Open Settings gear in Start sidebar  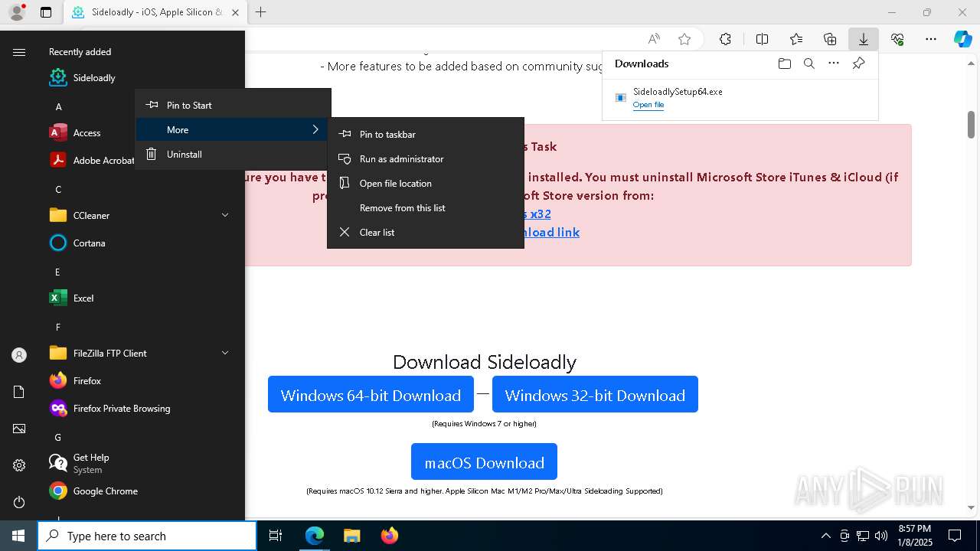[x=19, y=465]
